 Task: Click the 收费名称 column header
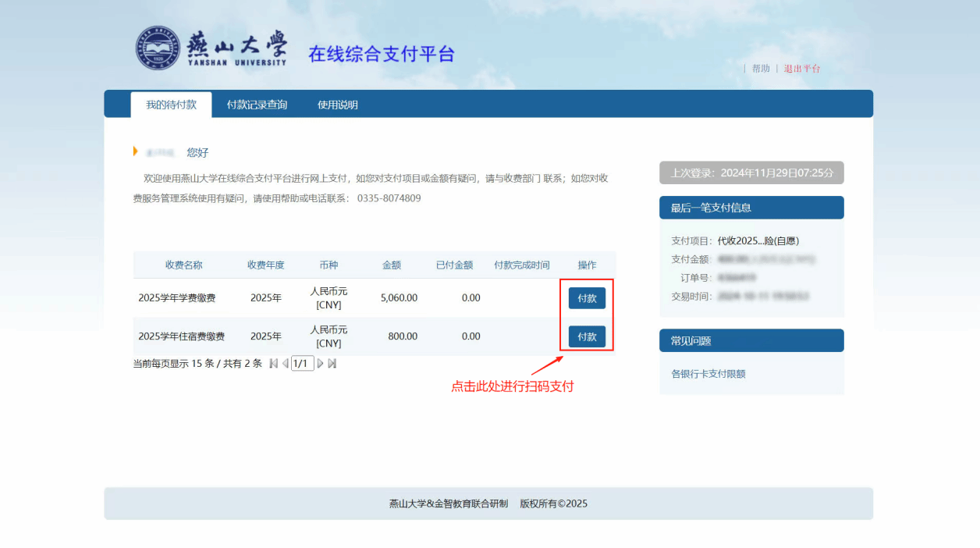[x=183, y=265]
